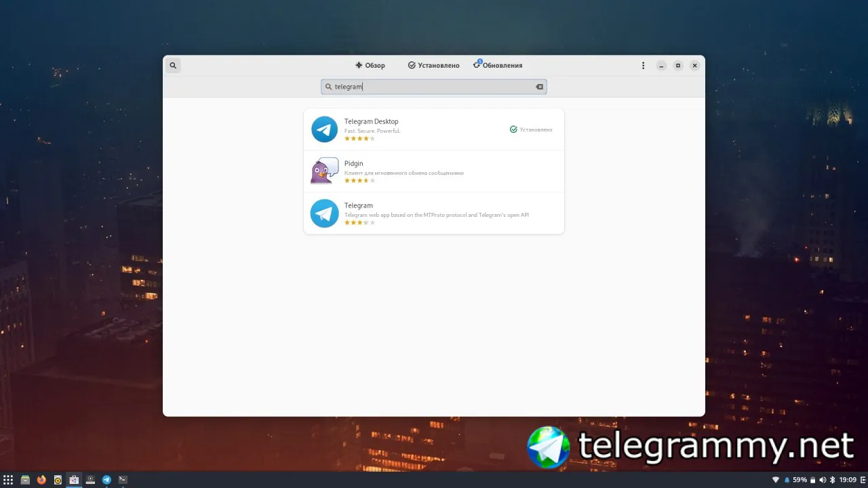Image resolution: width=868 pixels, height=488 pixels.
Task: Click the Telegram web app star rating
Action: point(359,222)
